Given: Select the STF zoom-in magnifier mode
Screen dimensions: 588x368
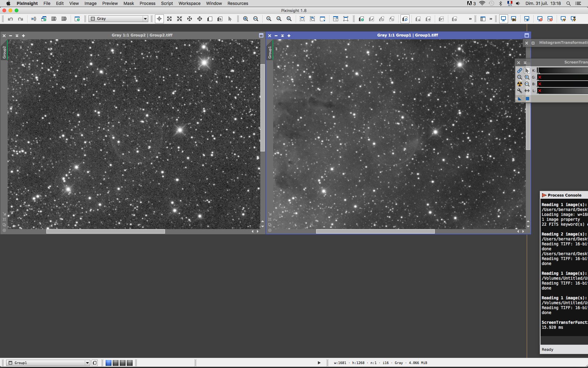Looking at the screenshot, I should coord(527,77).
